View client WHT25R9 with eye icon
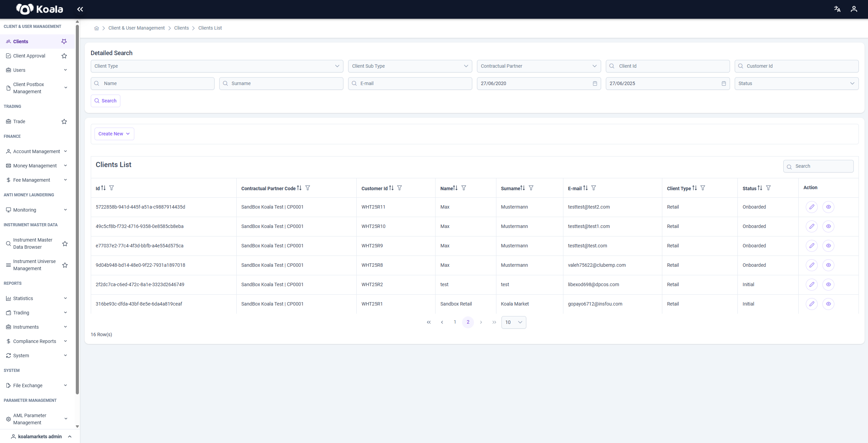868x443 pixels. point(828,246)
